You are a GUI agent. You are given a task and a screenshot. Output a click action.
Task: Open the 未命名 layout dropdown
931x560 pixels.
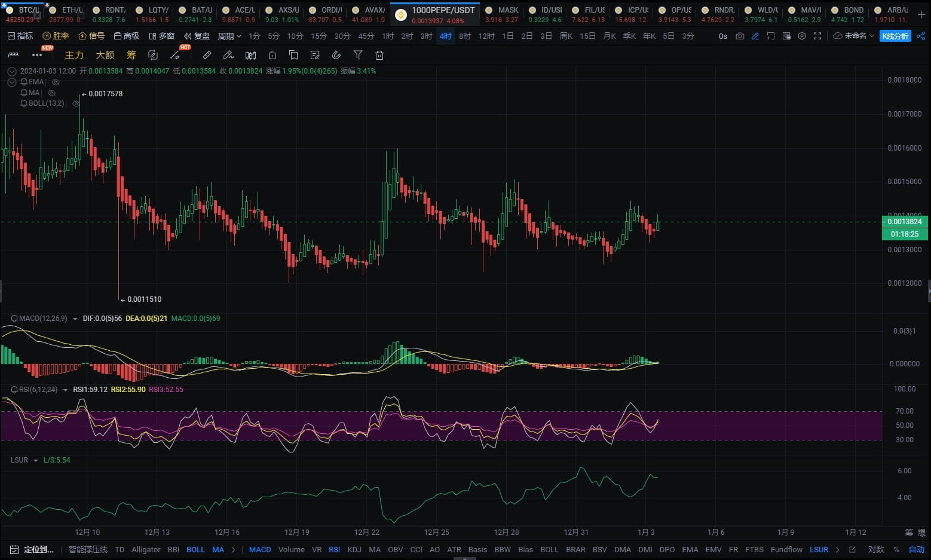pyautogui.click(x=855, y=36)
